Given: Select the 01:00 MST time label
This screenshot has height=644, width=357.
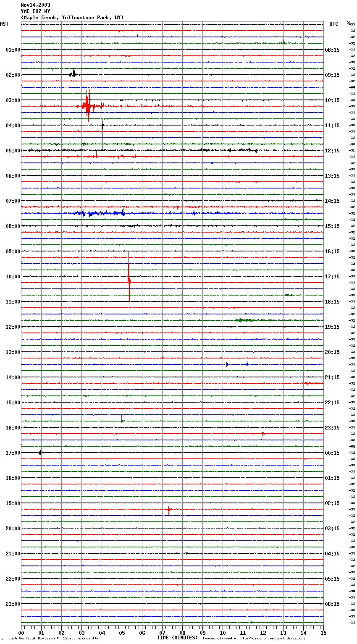Looking at the screenshot, I should [x=13, y=50].
